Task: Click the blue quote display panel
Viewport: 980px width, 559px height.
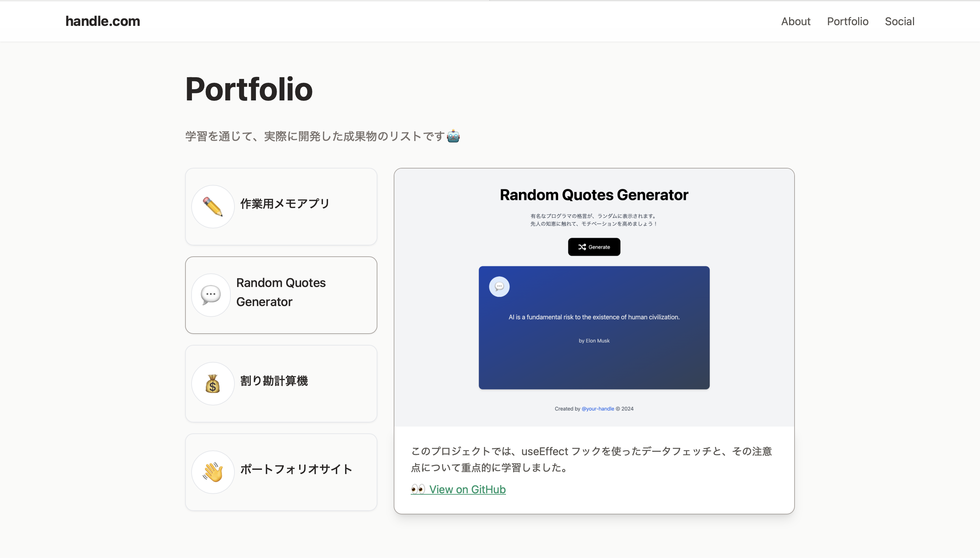Action: tap(593, 369)
